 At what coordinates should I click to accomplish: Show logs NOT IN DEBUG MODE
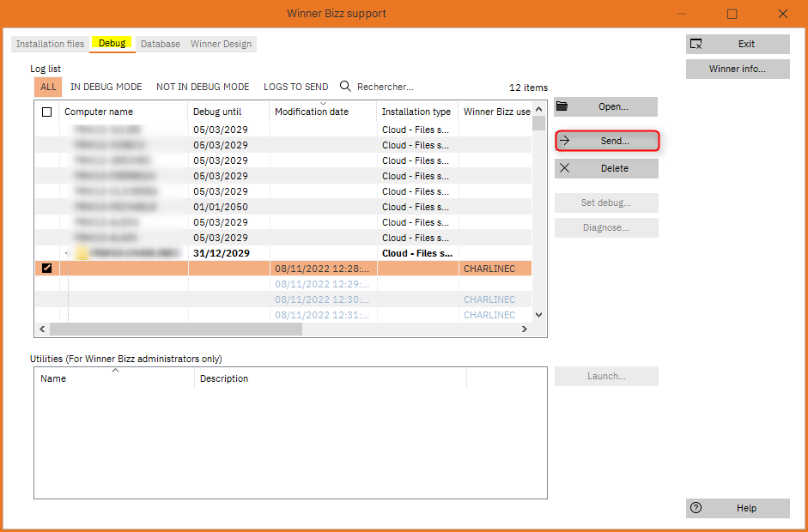pos(203,87)
